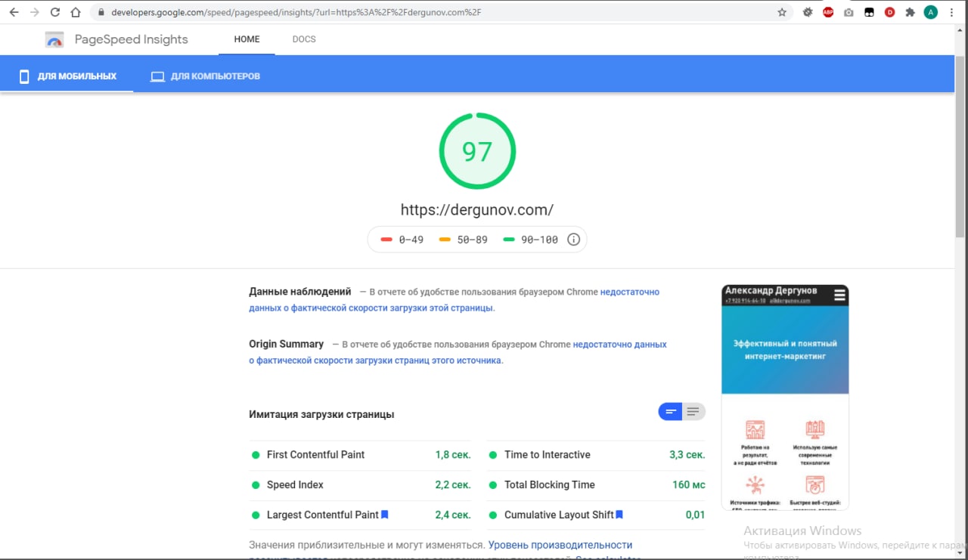Click the PageSpeed Insights title text

click(x=132, y=39)
